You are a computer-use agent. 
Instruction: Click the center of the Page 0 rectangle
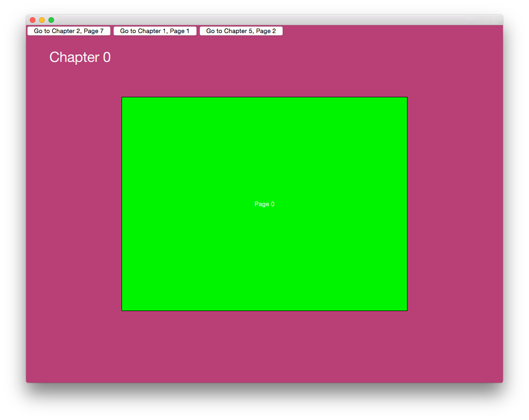coord(264,204)
